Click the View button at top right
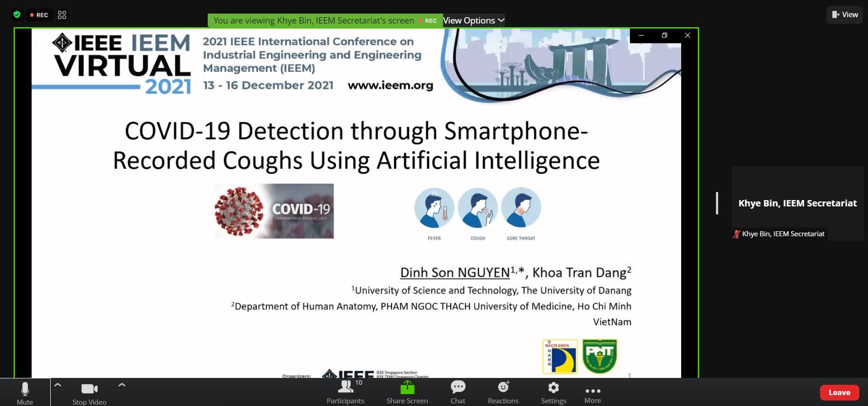 [844, 14]
